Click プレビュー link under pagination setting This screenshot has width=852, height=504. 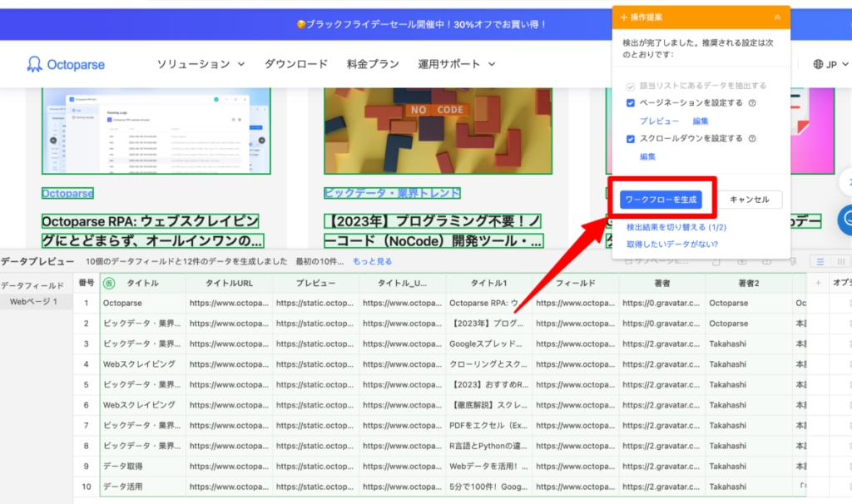659,121
